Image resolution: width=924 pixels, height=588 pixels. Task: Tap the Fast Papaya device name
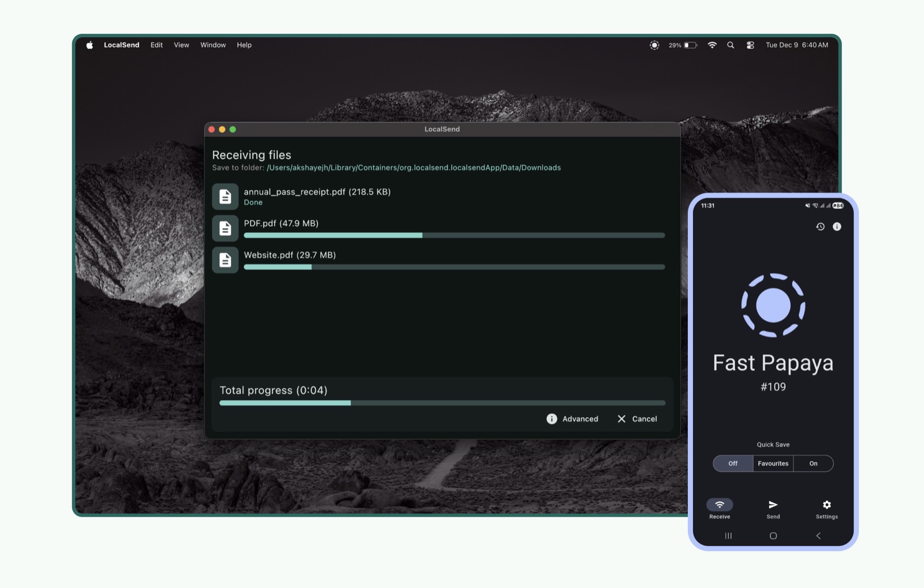coord(773,363)
